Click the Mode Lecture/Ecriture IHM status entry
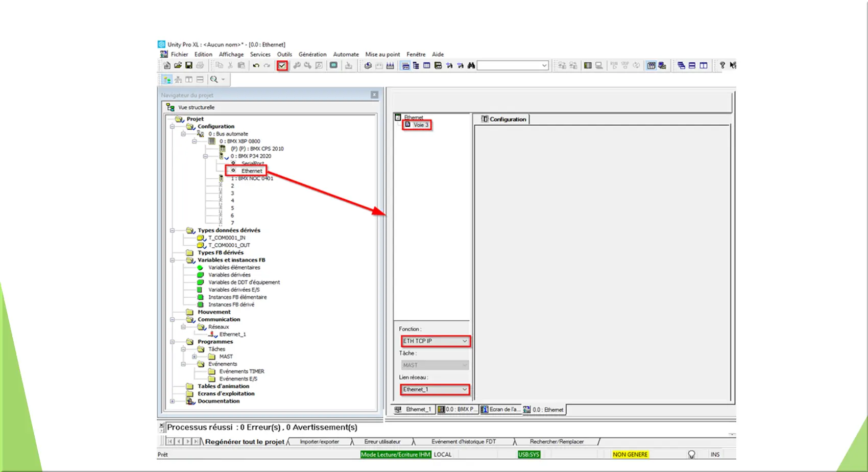Screen dimensions: 868x472 point(396,454)
